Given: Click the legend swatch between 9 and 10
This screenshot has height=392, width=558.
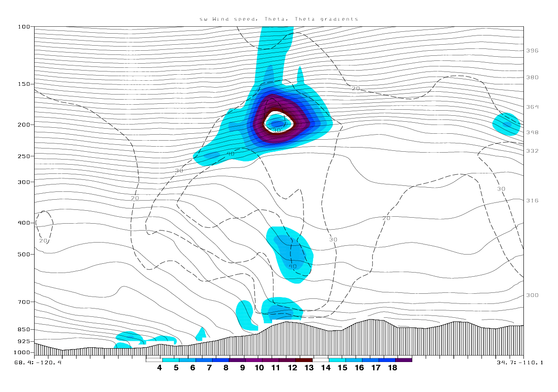Looking at the screenshot, I should [x=254, y=360].
